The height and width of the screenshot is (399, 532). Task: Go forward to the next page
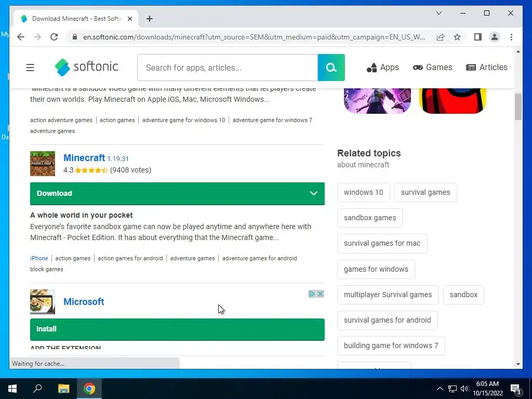click(x=37, y=37)
